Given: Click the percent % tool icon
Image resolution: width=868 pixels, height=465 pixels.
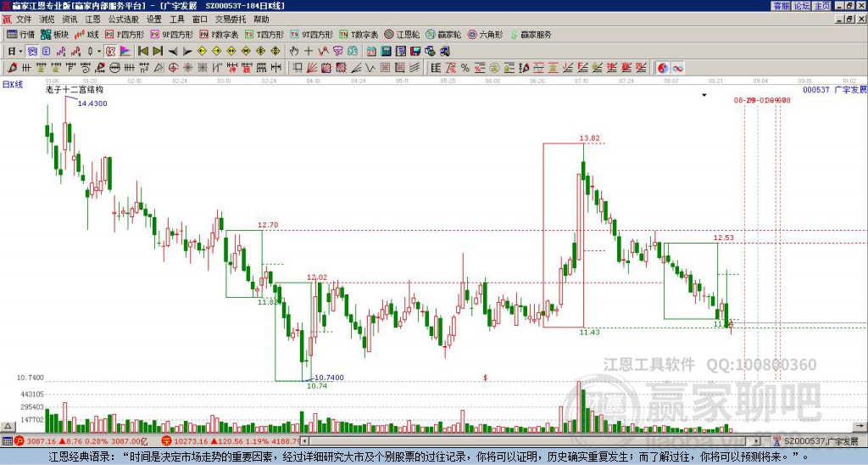Looking at the screenshot, I should pos(465,68).
